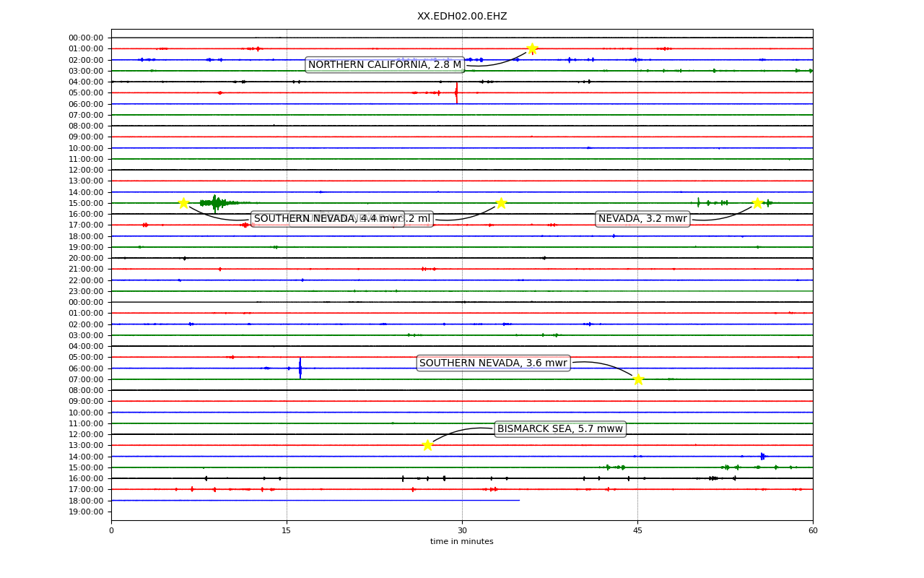Click the middle star on the 15:00:00 trace
924x578 pixels.
[x=501, y=203]
